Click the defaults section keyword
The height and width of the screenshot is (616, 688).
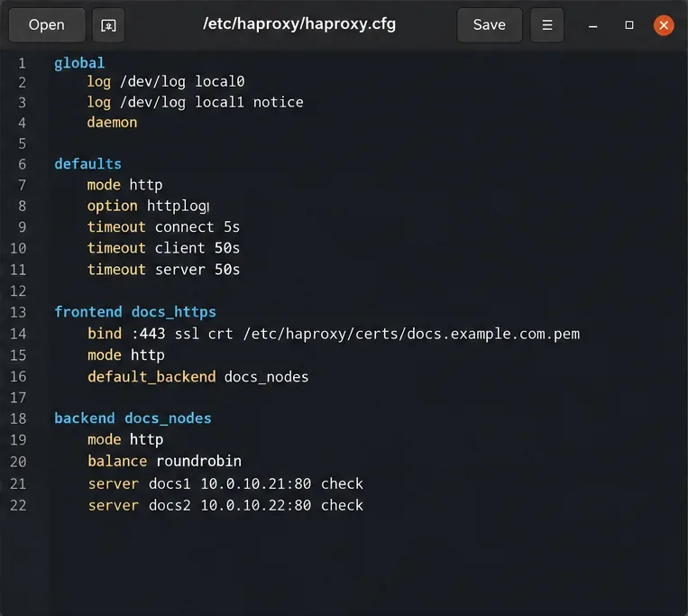pos(87,163)
